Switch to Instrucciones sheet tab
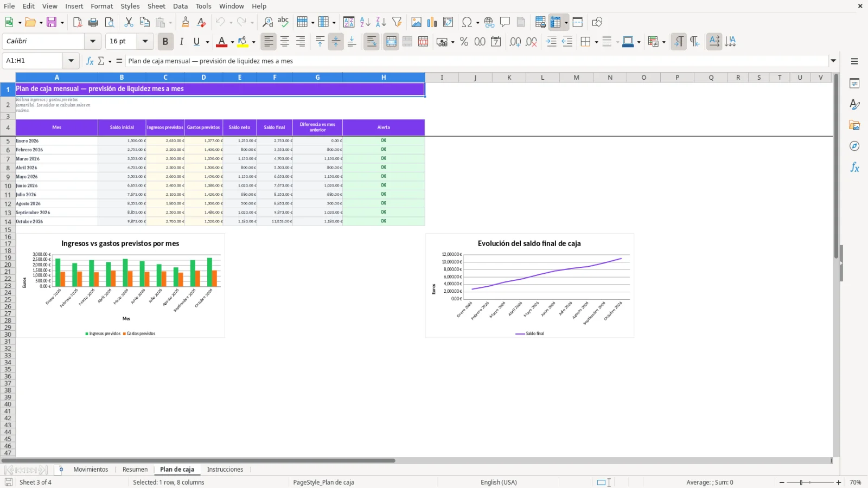The height and width of the screenshot is (488, 868). [225, 470]
